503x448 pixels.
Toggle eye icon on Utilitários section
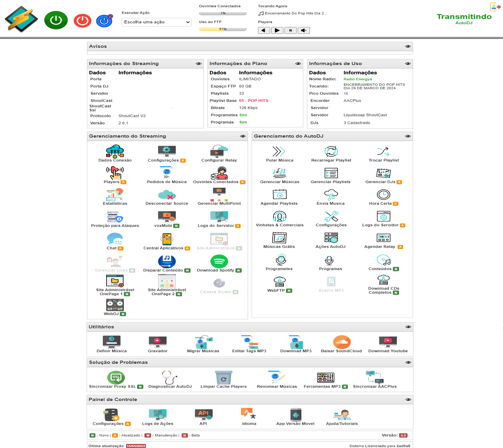point(408,327)
